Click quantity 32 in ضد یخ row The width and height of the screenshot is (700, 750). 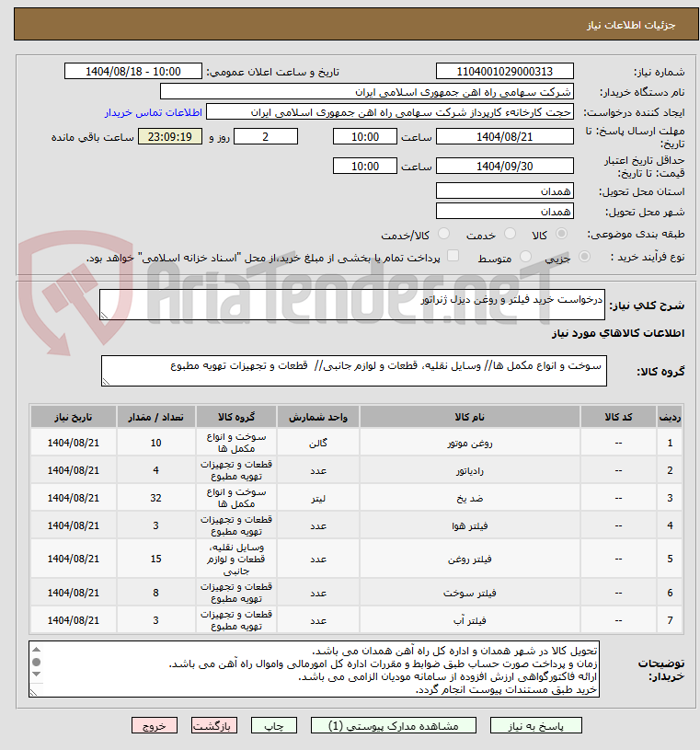(155, 498)
